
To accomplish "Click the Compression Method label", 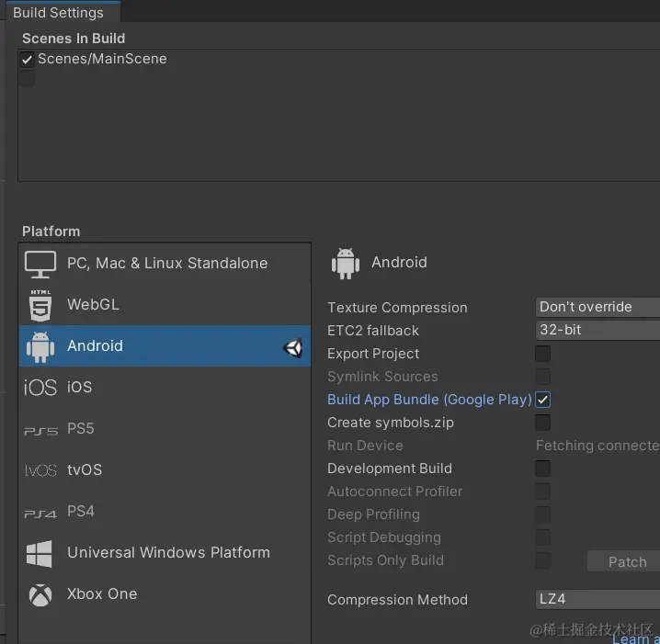I will (397, 600).
